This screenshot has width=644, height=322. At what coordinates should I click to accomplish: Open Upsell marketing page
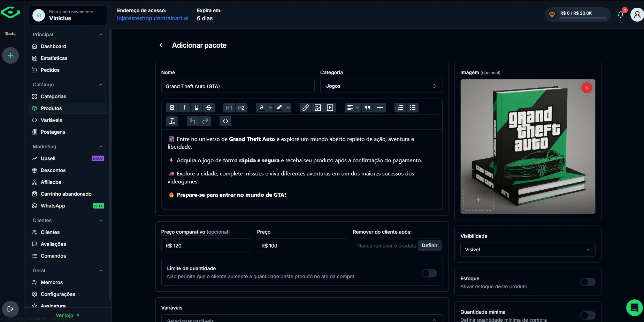click(68, 158)
